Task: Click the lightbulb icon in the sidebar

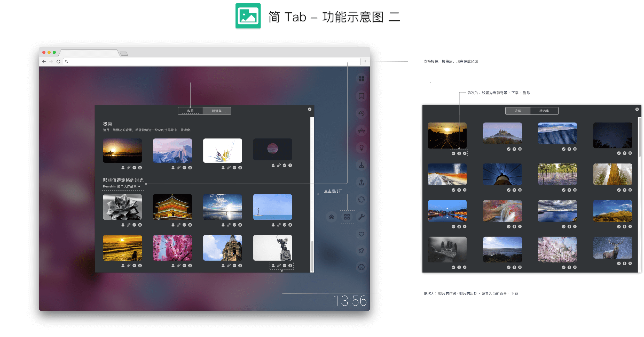Action: [x=361, y=148]
